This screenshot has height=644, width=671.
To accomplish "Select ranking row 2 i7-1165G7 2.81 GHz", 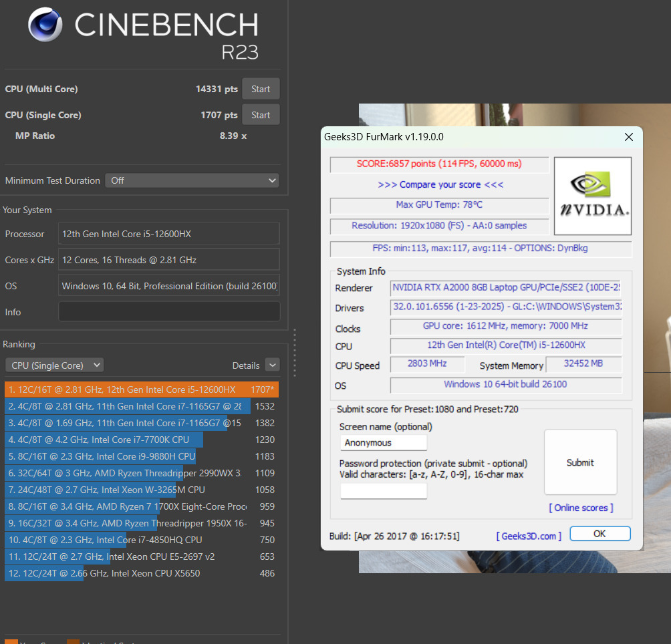I will [142, 406].
